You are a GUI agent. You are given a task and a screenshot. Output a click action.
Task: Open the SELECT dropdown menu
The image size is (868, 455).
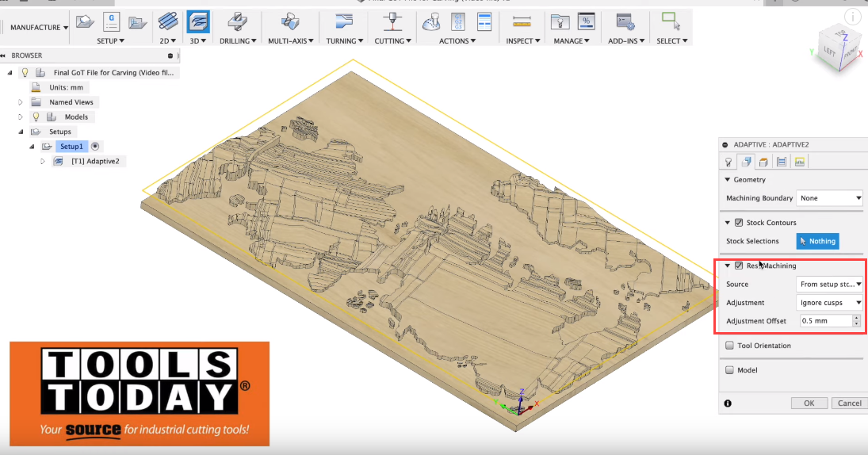(x=672, y=41)
